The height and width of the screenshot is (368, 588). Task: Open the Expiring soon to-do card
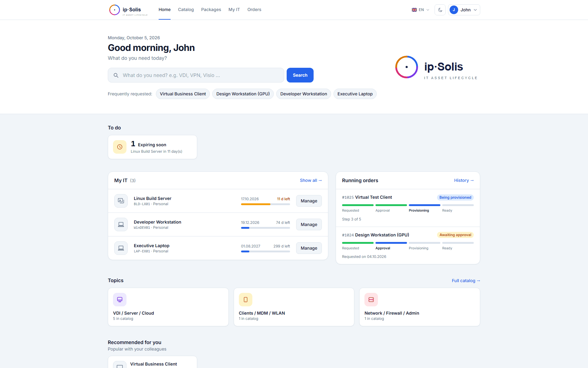tap(153, 147)
